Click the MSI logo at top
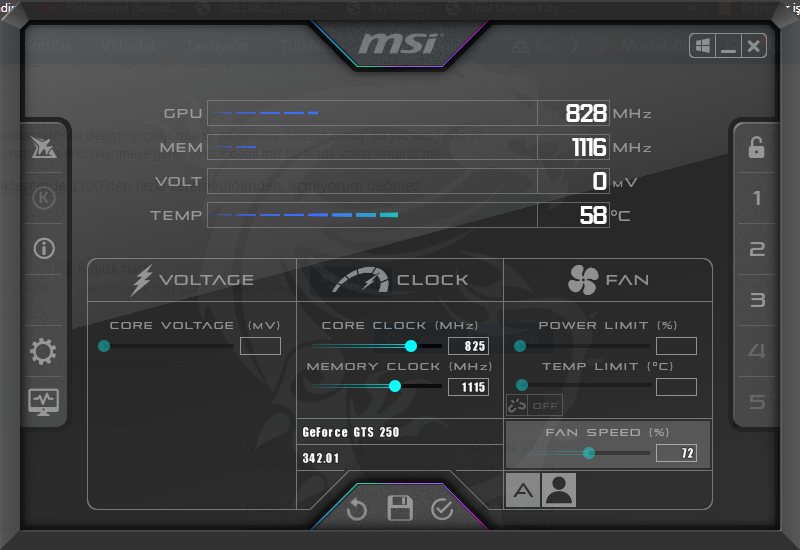The height and width of the screenshot is (550, 800). pos(399,43)
